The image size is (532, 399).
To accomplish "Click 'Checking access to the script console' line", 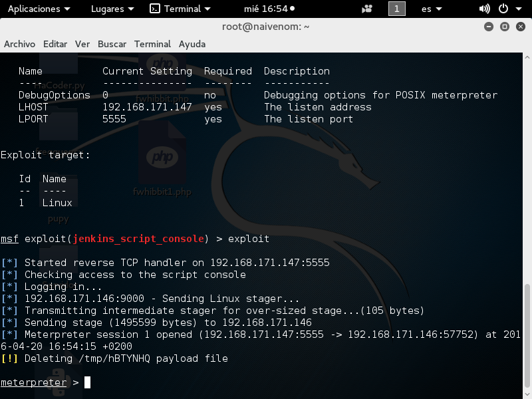I will click(x=124, y=275).
